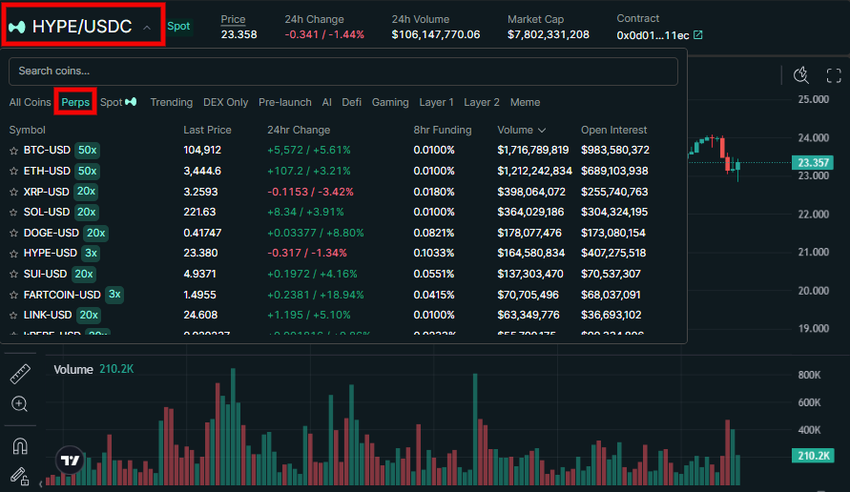This screenshot has height=492, width=850.
Task: Open the HYPE/USDC pair selector
Action: pos(83,26)
